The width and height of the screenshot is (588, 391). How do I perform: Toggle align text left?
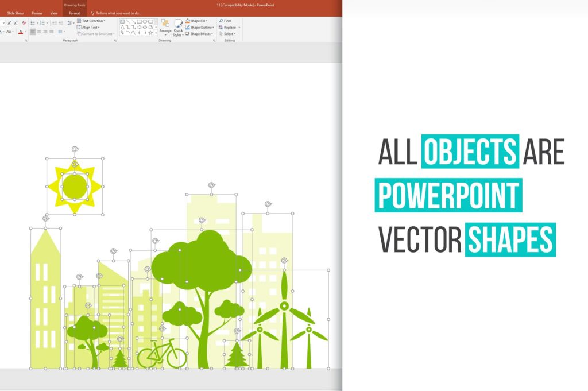(33, 32)
